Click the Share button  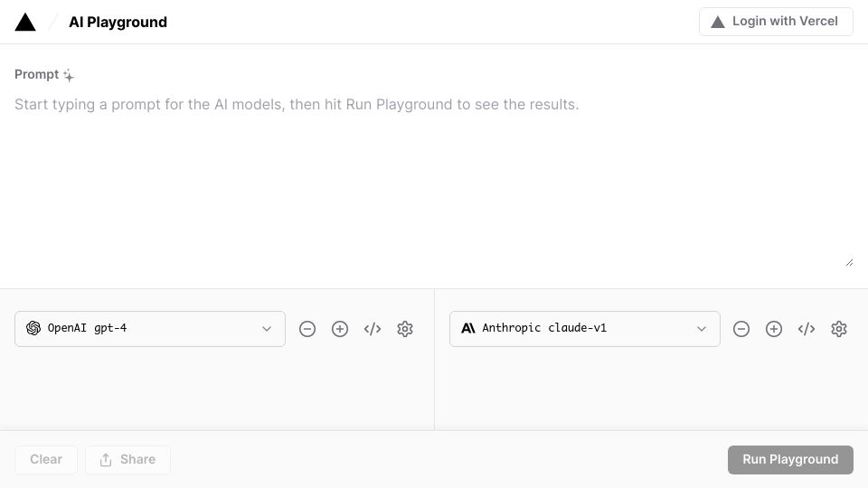point(127,460)
